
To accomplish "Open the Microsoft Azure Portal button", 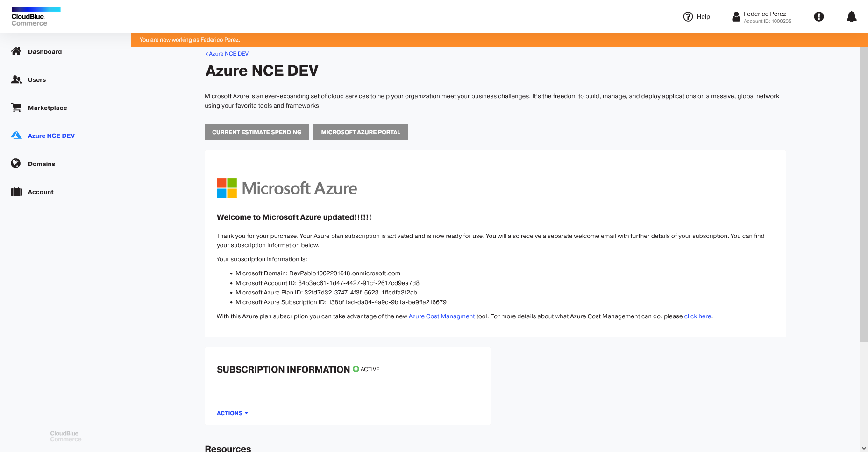I will click(361, 132).
